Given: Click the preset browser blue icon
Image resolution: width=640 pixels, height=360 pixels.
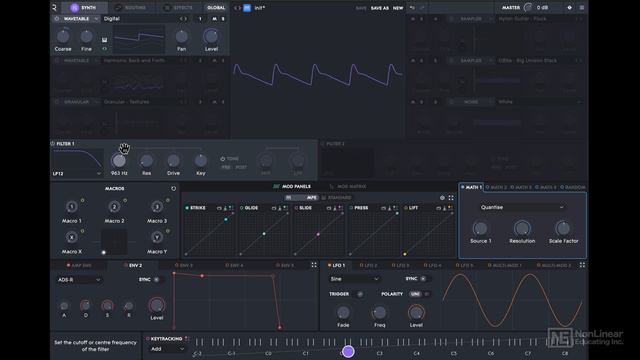Looking at the screenshot, I should [x=247, y=8].
